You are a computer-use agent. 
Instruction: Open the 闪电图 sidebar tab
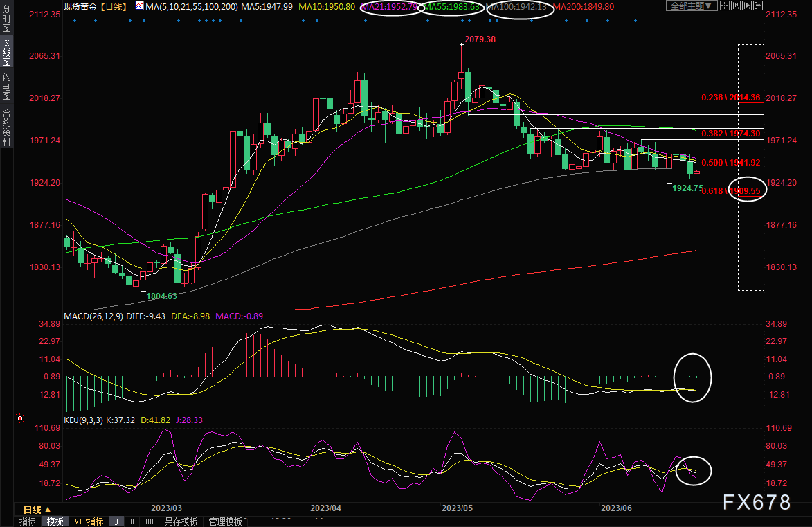point(6,88)
